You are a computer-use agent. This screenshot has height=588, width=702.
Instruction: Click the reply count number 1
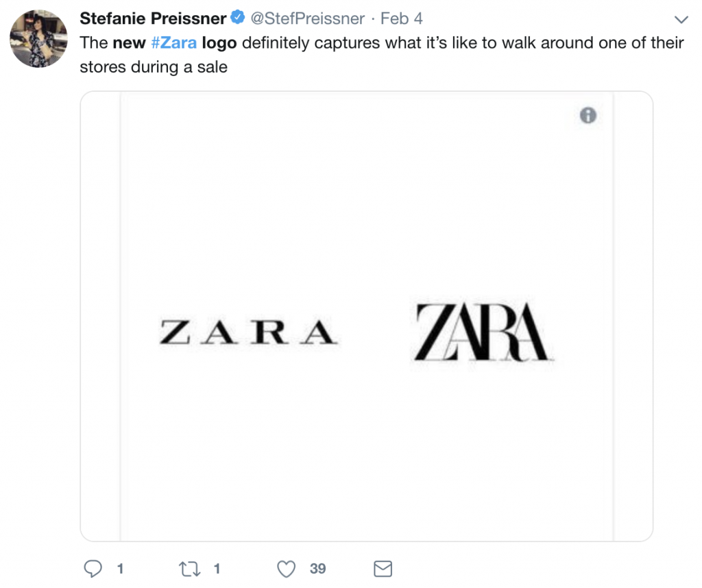[x=121, y=569]
